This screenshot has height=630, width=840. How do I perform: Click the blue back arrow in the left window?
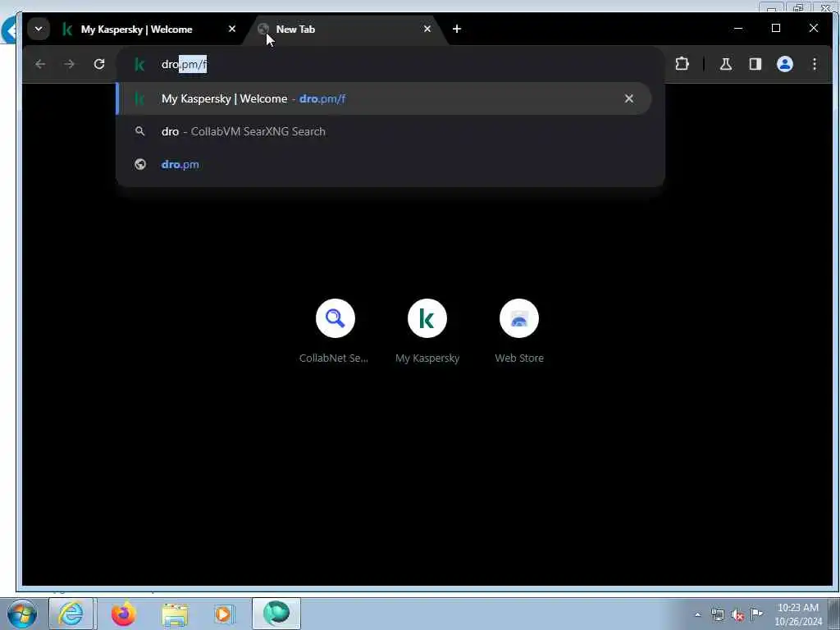9,30
